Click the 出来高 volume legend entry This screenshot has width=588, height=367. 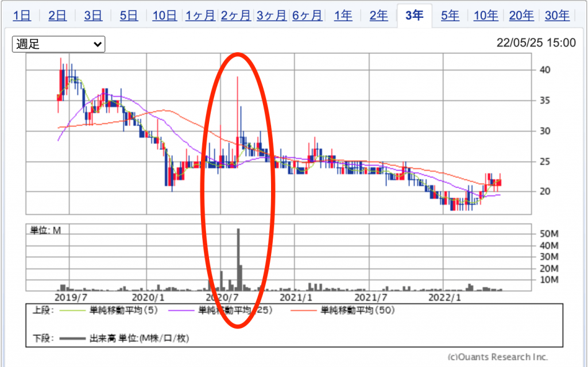pyautogui.click(x=139, y=338)
